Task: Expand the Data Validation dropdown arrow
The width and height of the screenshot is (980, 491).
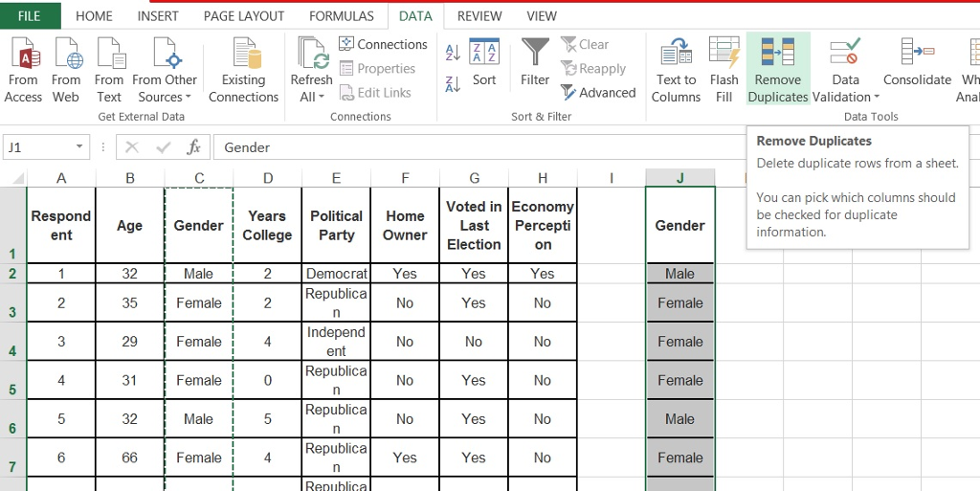Action: tap(877, 97)
